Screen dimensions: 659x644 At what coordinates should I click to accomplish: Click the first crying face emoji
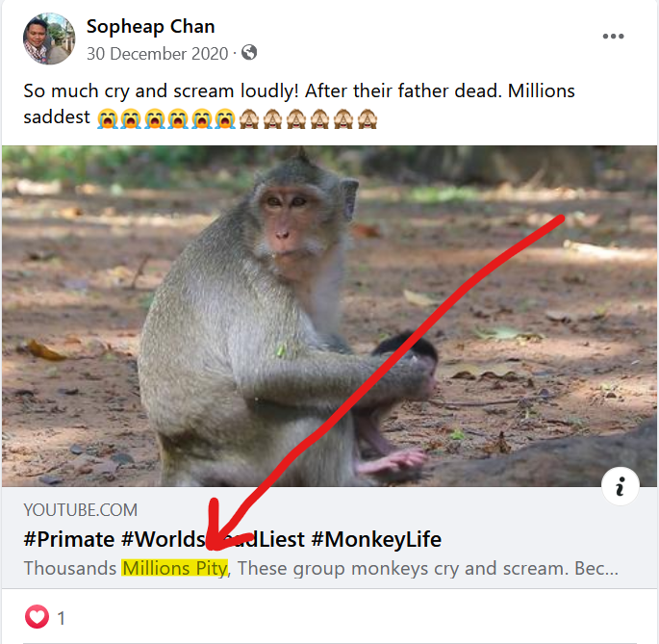point(107,119)
